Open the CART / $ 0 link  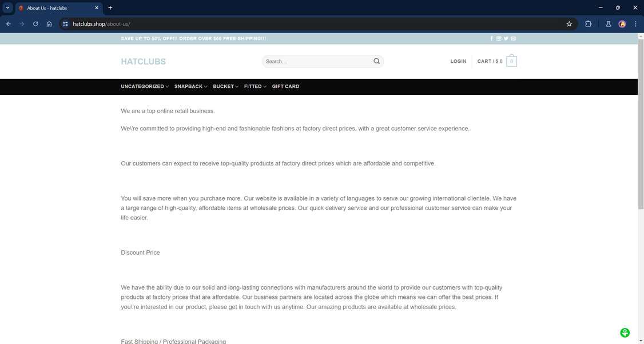click(490, 61)
